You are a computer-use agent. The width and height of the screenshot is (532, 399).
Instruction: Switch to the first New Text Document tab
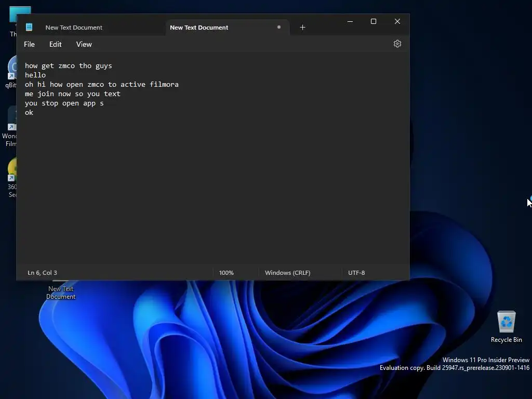(74, 28)
